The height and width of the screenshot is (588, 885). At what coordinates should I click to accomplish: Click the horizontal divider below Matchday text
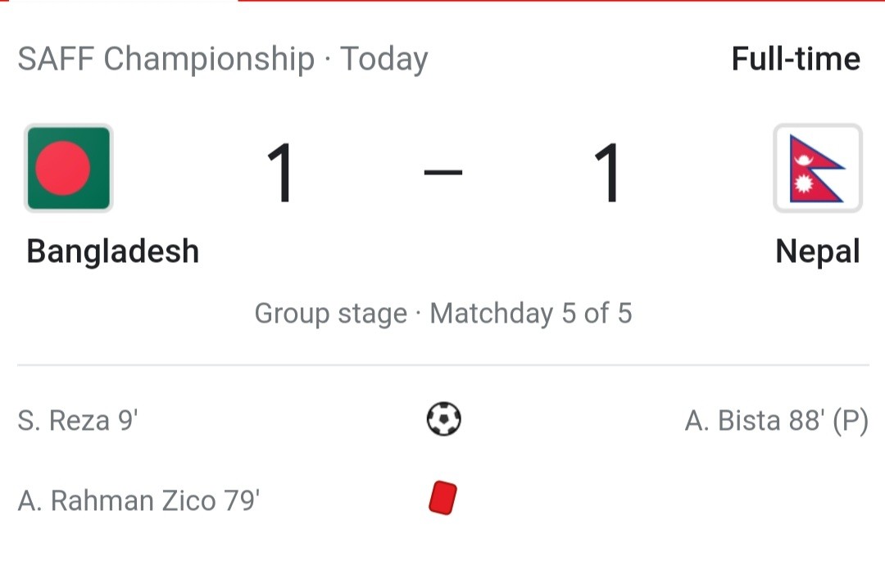[x=443, y=365]
